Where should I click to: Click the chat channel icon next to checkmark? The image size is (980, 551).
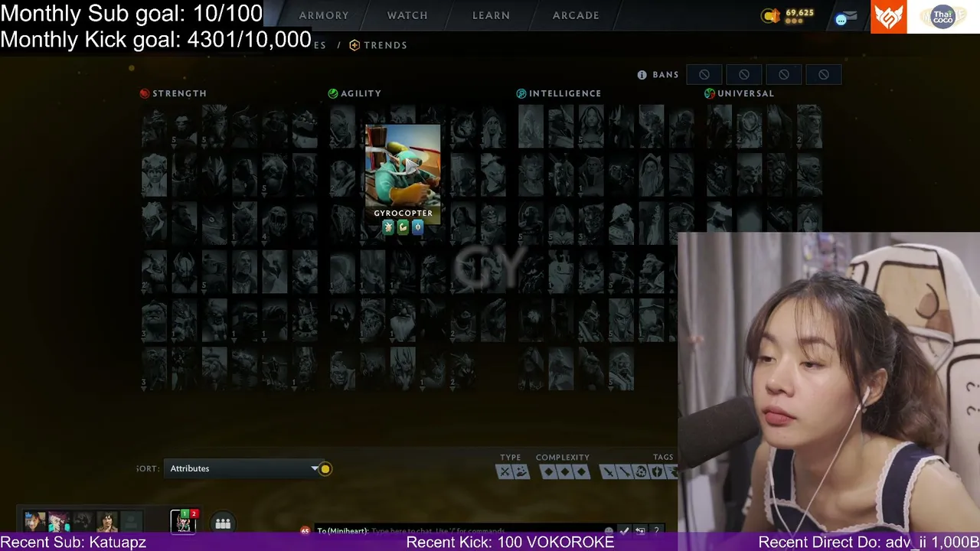(641, 531)
